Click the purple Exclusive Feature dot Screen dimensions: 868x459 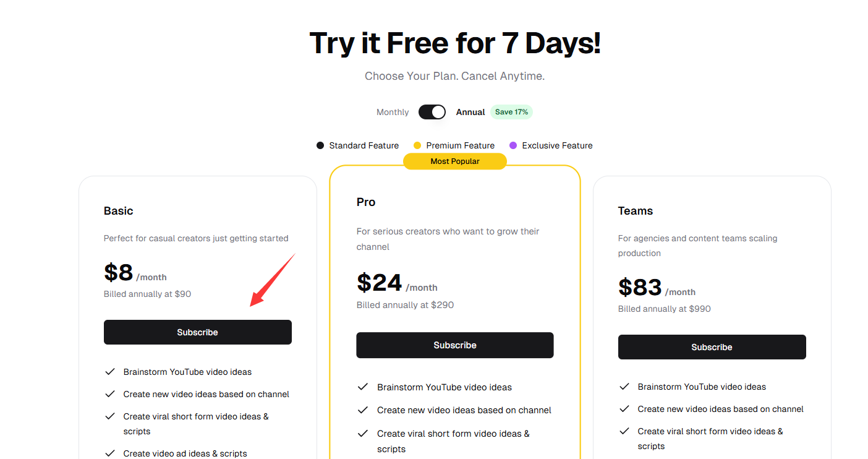coord(513,145)
